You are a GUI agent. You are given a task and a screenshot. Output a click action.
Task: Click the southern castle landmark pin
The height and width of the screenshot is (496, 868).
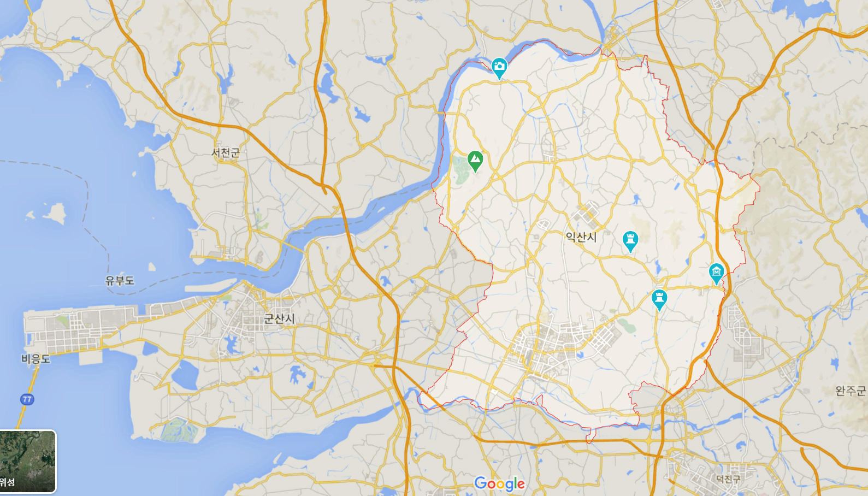[659, 300]
